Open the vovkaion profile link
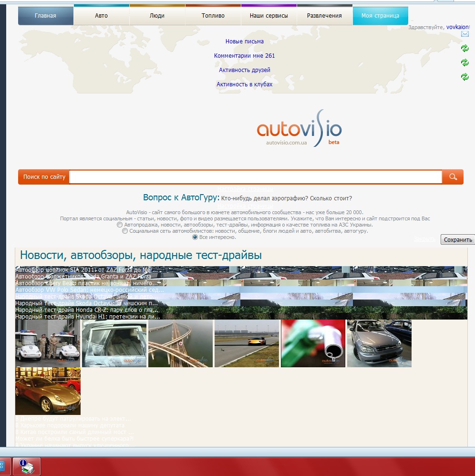This screenshot has height=476, width=475. coord(457,27)
